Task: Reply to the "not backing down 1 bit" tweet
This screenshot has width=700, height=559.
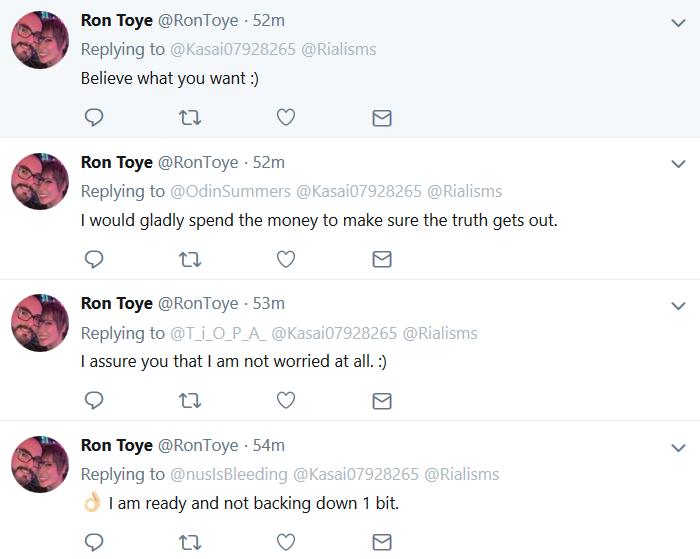Action: (x=94, y=542)
